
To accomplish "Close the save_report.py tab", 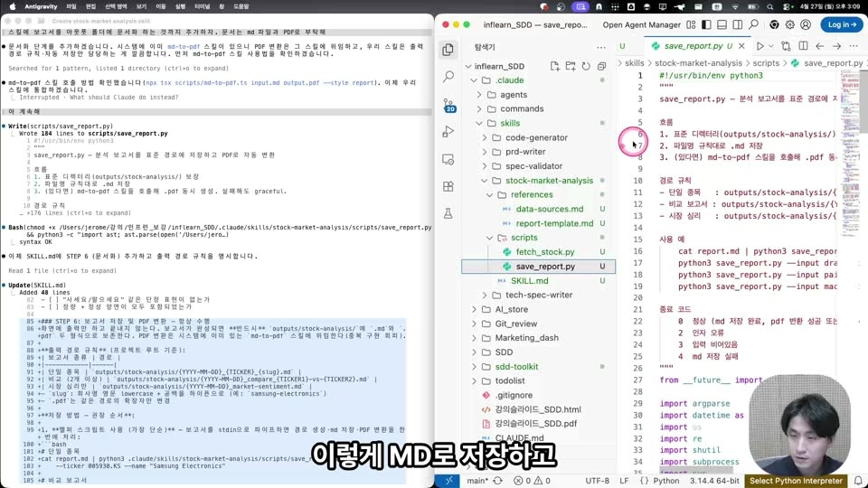I will point(741,46).
